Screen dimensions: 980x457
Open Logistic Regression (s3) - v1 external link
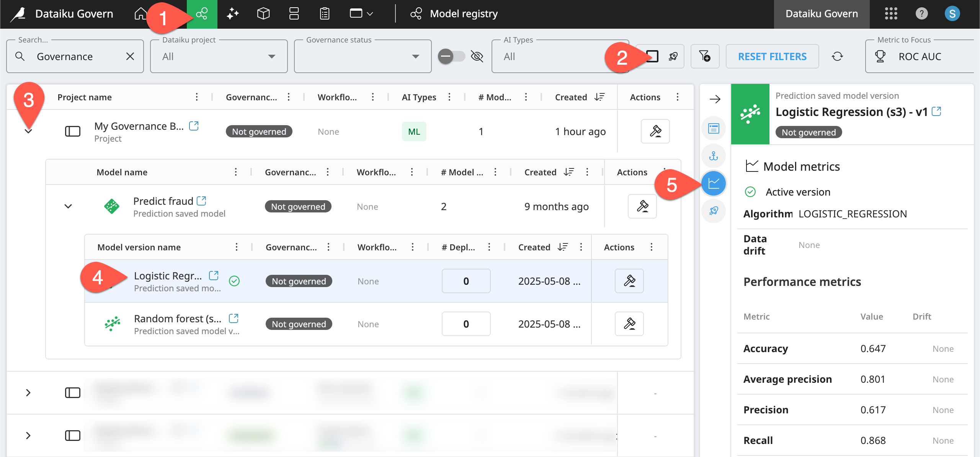[x=936, y=111]
